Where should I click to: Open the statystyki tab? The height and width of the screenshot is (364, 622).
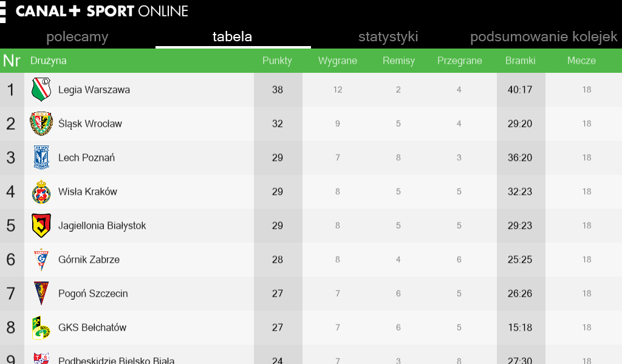[388, 36]
